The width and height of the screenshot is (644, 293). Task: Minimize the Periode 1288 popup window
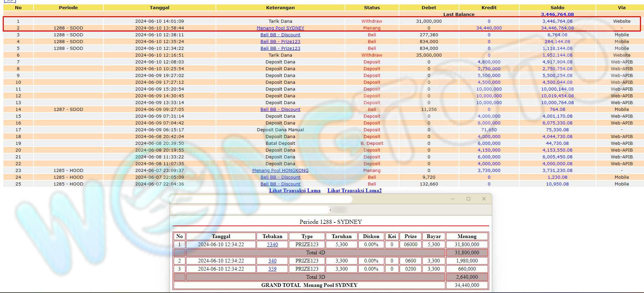point(452,199)
